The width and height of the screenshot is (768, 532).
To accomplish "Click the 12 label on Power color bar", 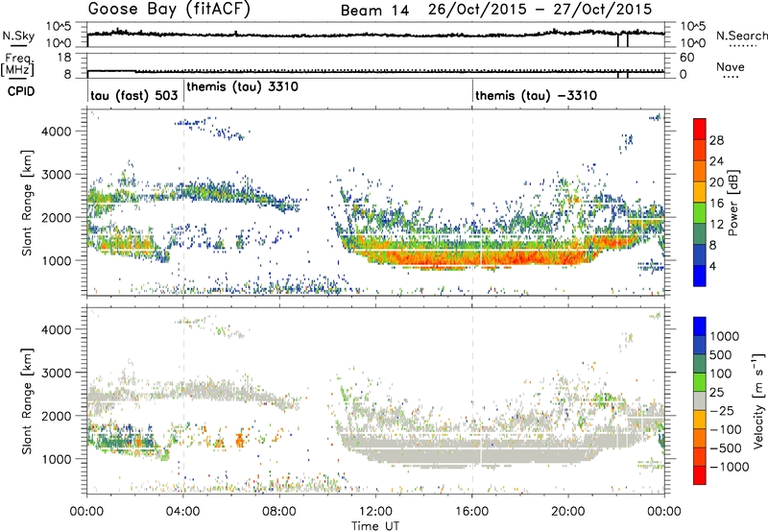I will coord(716,225).
